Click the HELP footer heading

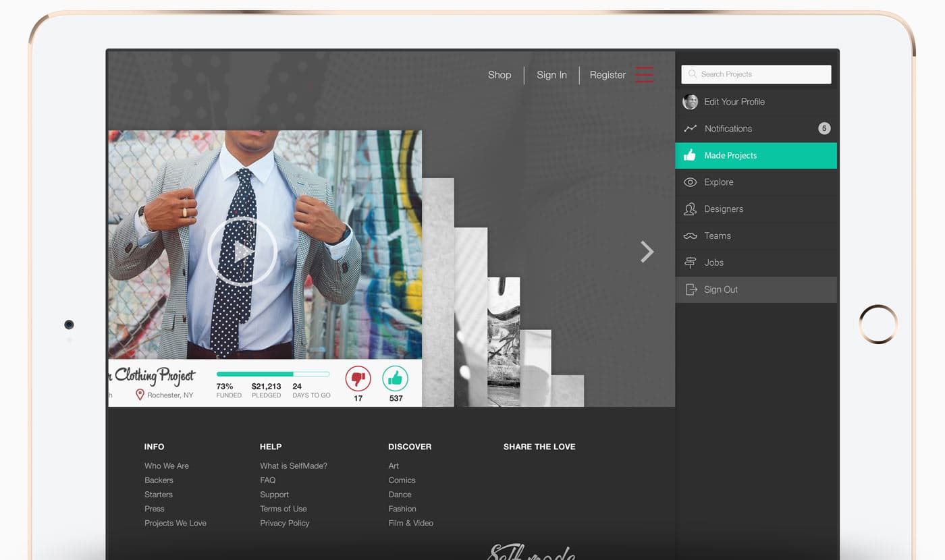click(271, 447)
